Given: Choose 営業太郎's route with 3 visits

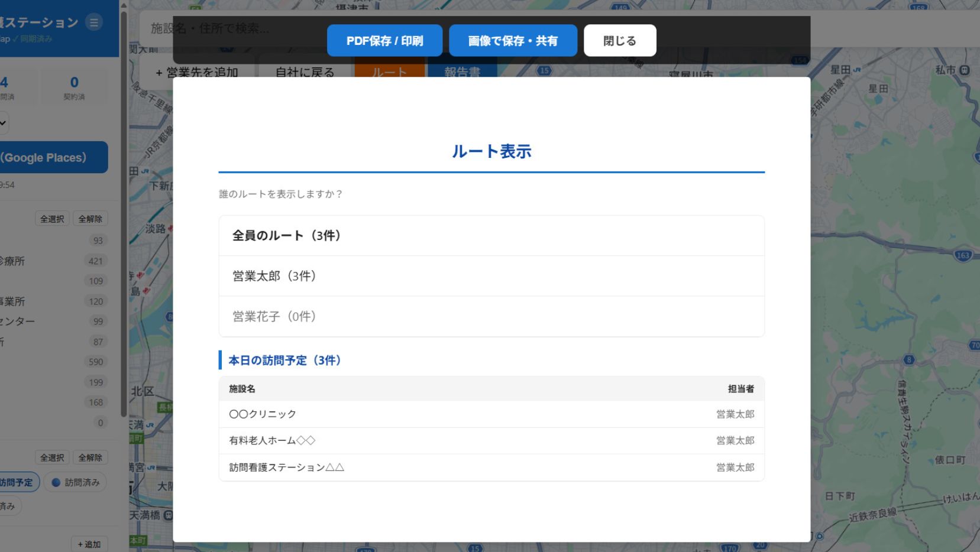Looking at the screenshot, I should click(491, 276).
